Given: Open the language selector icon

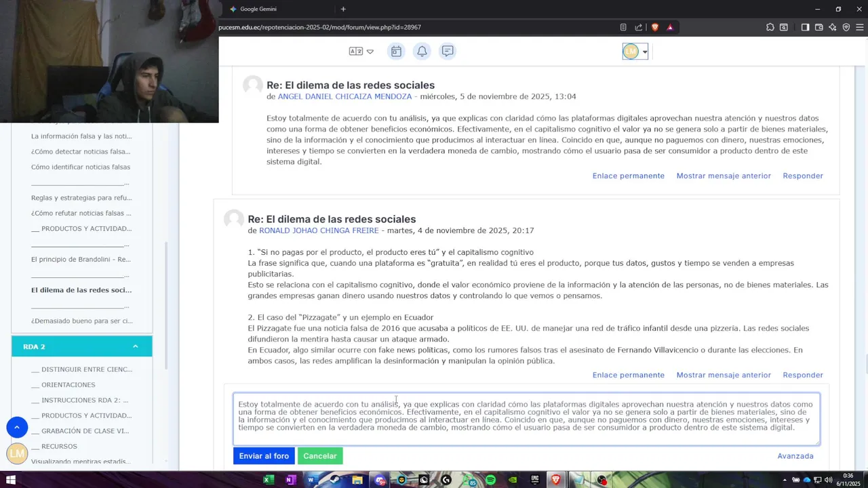Looking at the screenshot, I should click(355, 52).
